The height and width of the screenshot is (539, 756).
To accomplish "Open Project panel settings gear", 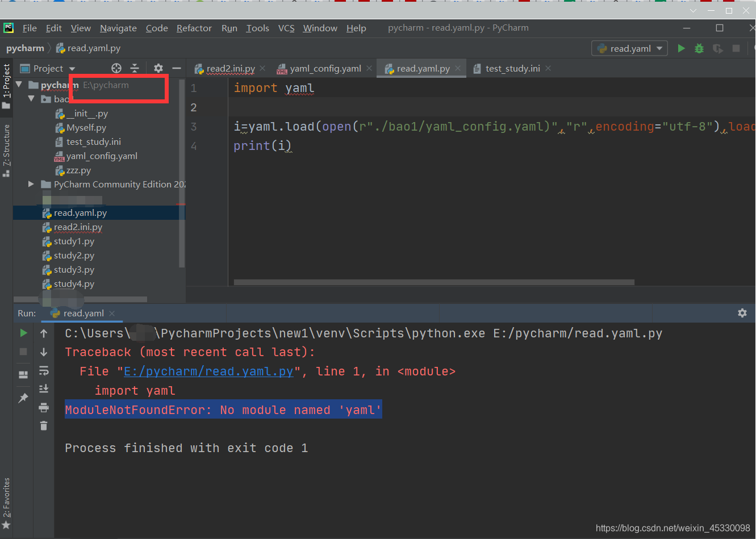I will (x=158, y=68).
